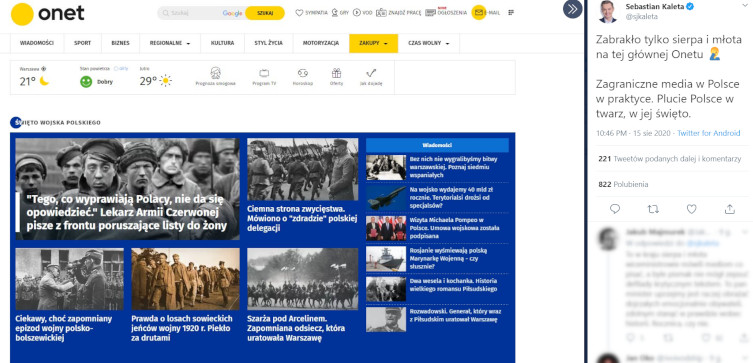
Task: Click the verified badge next to Sebastian Kaleta
Action: coord(690,6)
